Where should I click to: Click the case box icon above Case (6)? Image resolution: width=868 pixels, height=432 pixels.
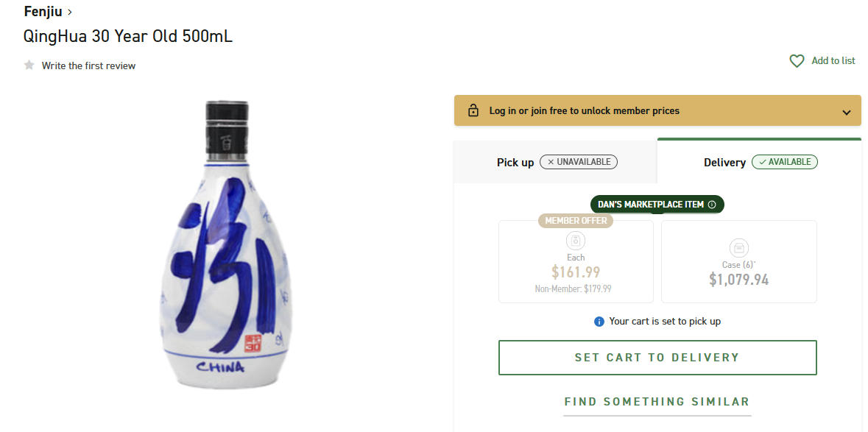point(738,247)
